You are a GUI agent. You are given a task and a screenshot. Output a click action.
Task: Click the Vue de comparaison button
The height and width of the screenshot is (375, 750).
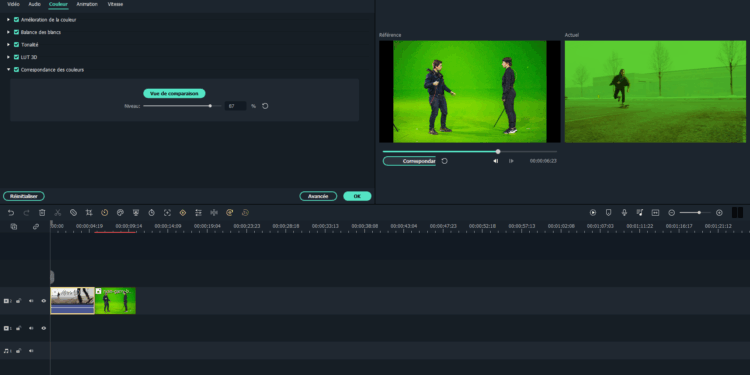point(174,93)
